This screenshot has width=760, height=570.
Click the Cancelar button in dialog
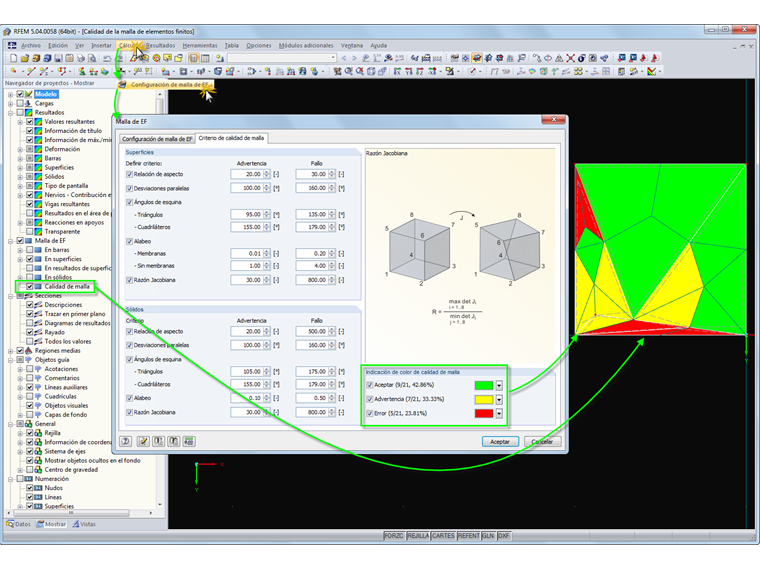click(542, 442)
